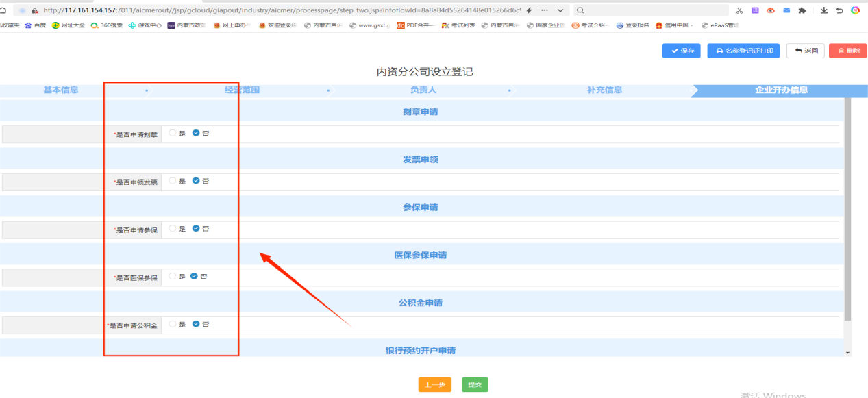Open the 百度 bookmark
The image size is (868, 398).
point(36,25)
